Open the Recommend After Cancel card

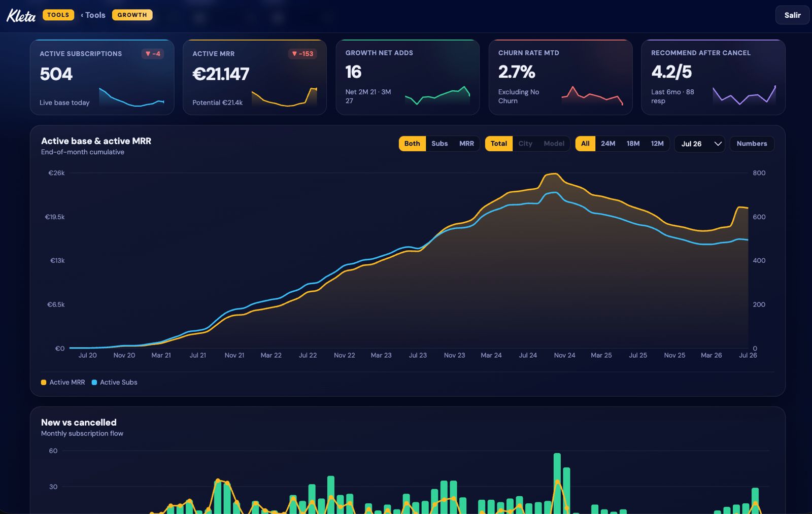click(x=714, y=77)
